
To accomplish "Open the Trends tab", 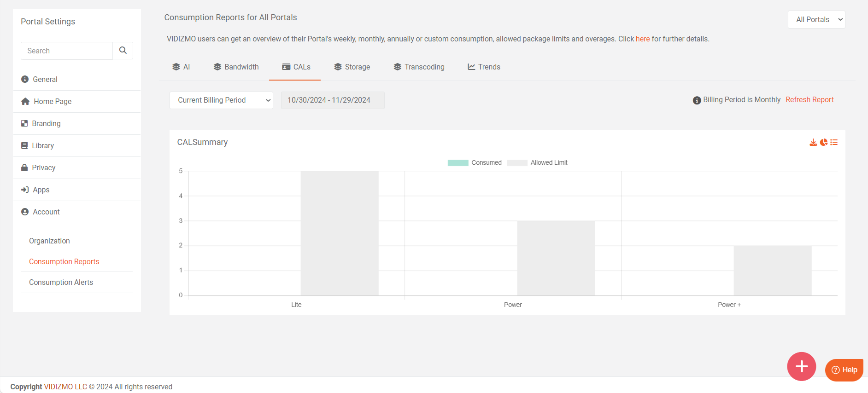I will point(484,67).
